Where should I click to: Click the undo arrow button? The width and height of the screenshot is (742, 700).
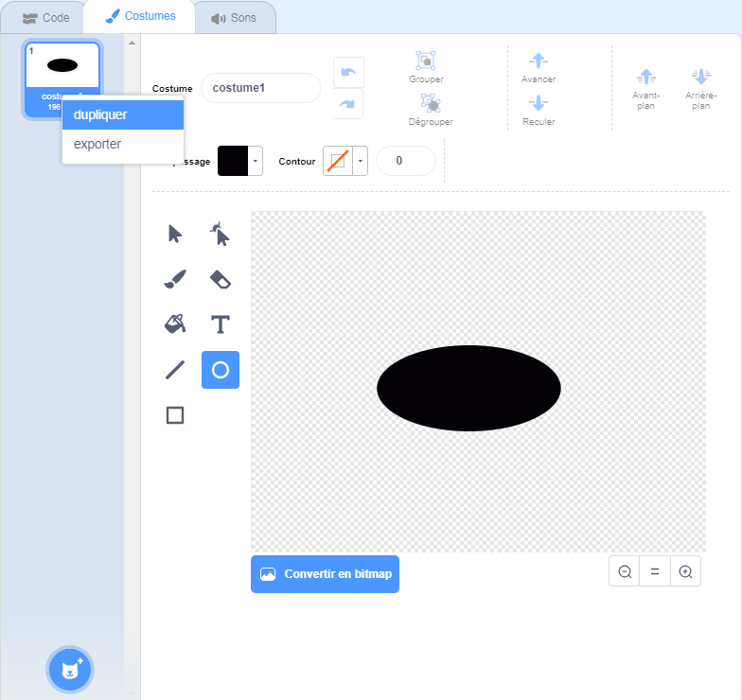348,73
